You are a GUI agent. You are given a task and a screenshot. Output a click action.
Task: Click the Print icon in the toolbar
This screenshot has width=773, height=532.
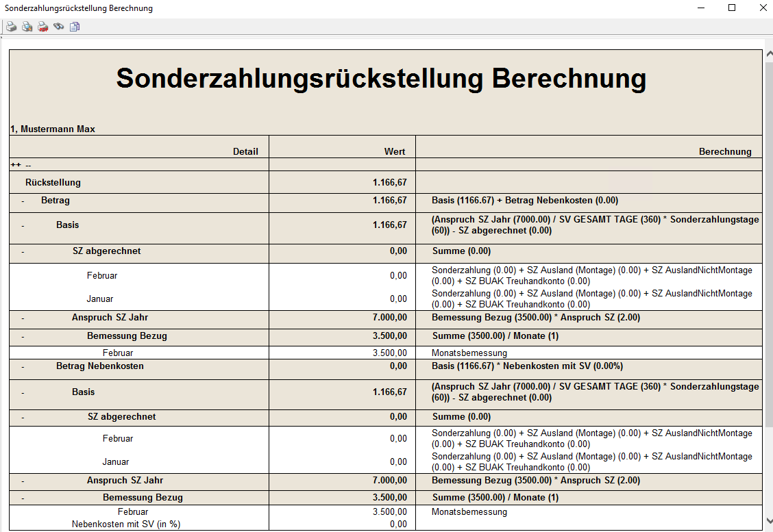pos(12,27)
